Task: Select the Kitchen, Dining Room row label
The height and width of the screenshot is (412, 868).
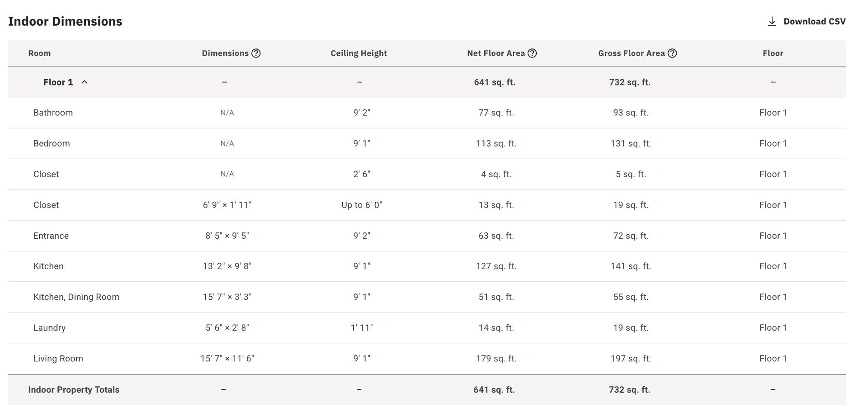Action: [76, 297]
